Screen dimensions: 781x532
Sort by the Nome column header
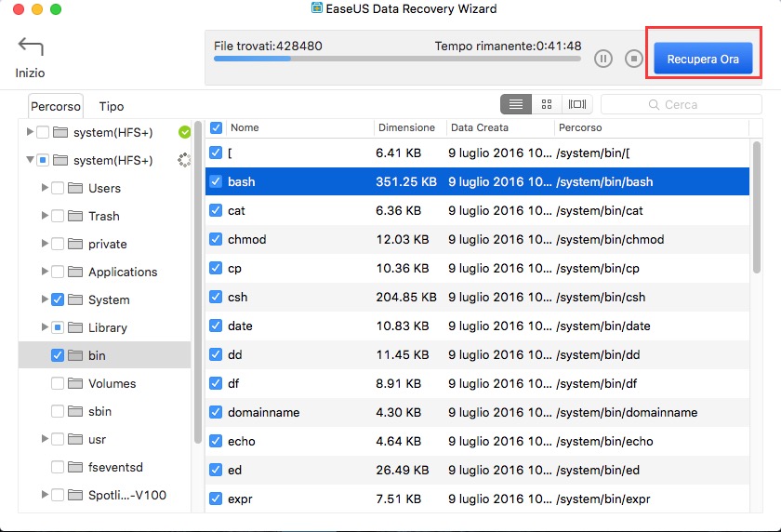[x=300, y=128]
